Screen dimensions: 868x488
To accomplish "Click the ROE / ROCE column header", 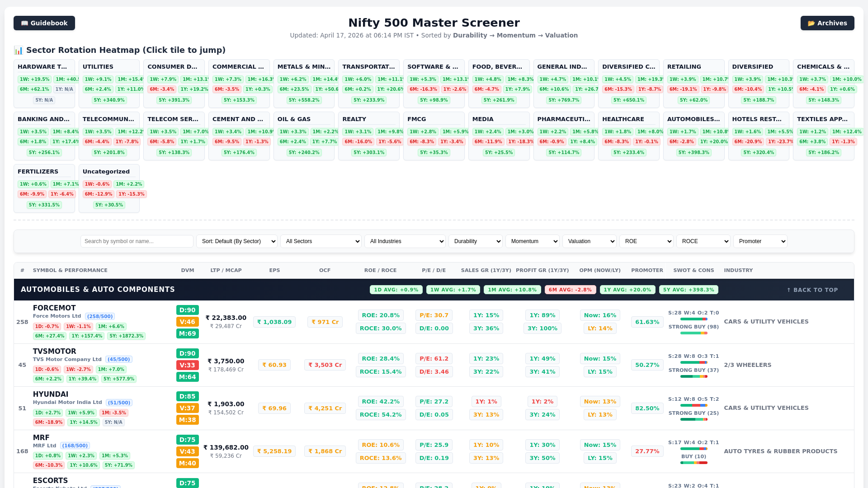I will 380,271.
